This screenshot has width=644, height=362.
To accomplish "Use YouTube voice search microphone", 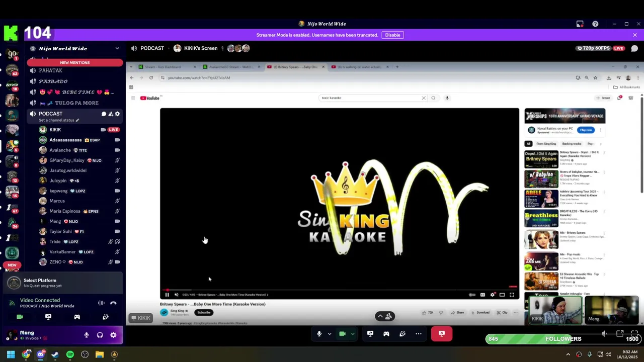I will 447,98.
